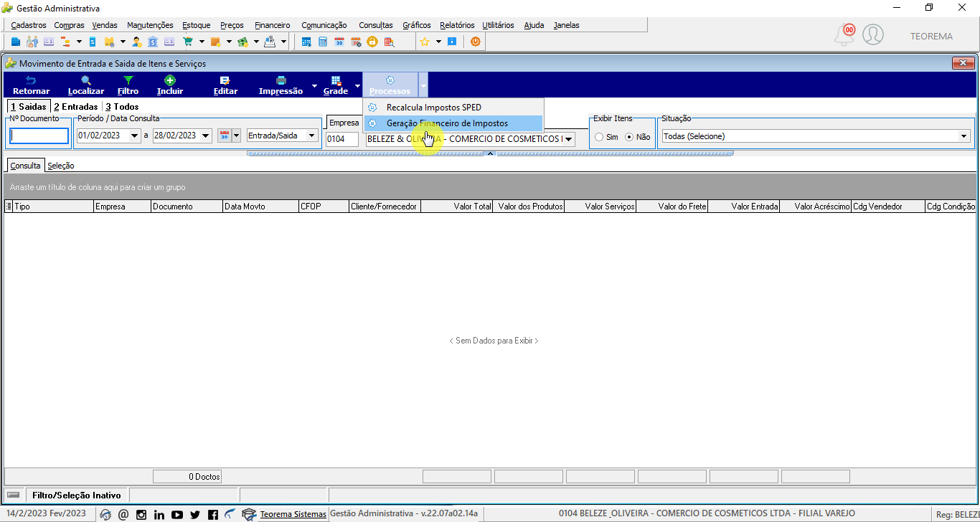Open the Entrada/Saida combo box
The height and width of the screenshot is (522, 980).
[282, 136]
